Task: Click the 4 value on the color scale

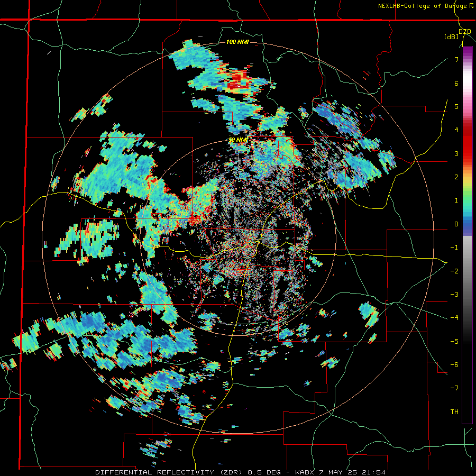Action: click(456, 130)
